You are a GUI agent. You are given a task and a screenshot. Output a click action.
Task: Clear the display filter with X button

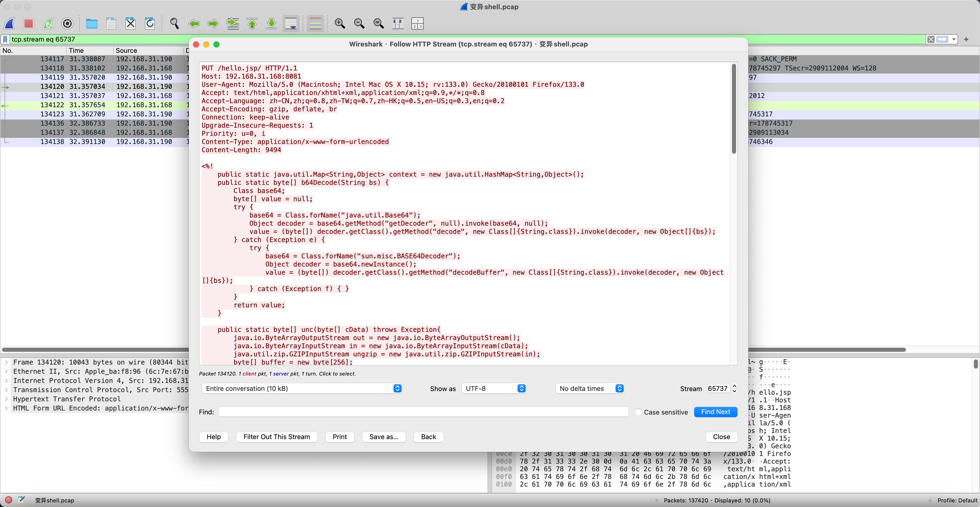930,39
